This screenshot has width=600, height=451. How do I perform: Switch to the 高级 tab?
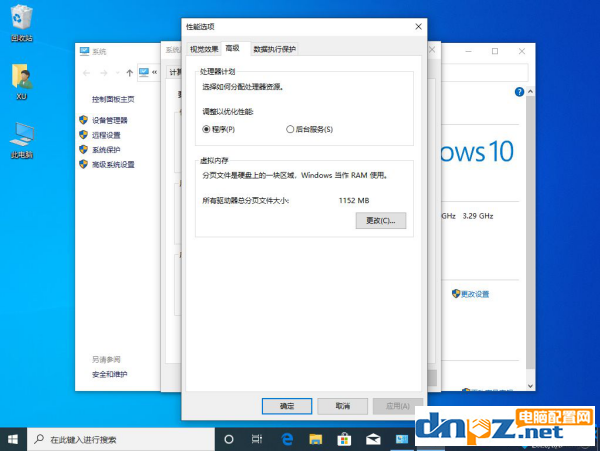coord(232,48)
